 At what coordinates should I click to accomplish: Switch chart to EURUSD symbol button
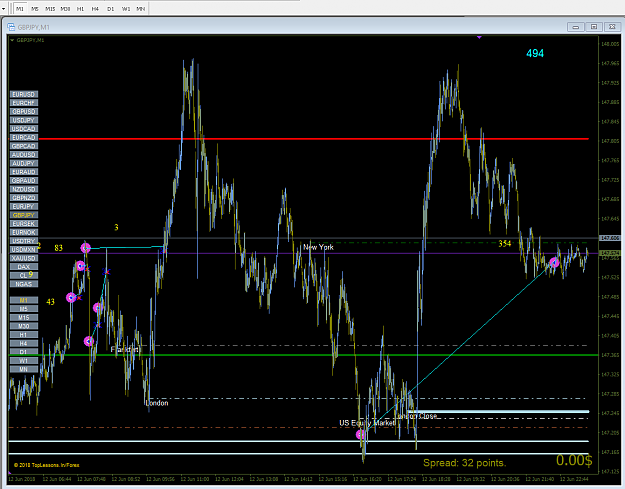coord(24,94)
